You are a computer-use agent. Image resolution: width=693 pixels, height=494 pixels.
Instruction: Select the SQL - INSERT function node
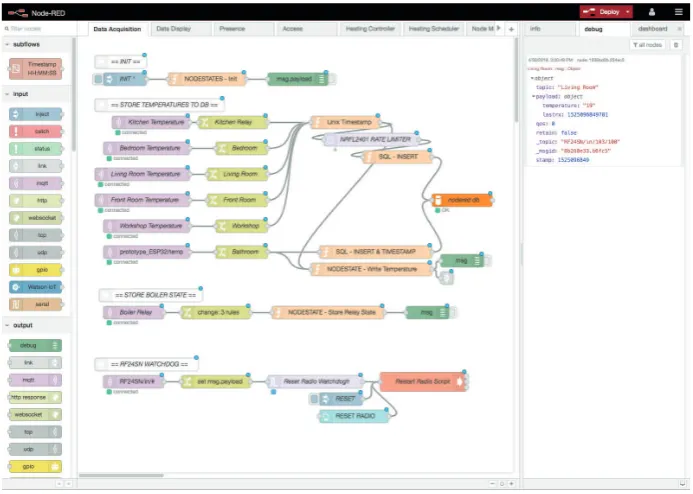[397, 157]
